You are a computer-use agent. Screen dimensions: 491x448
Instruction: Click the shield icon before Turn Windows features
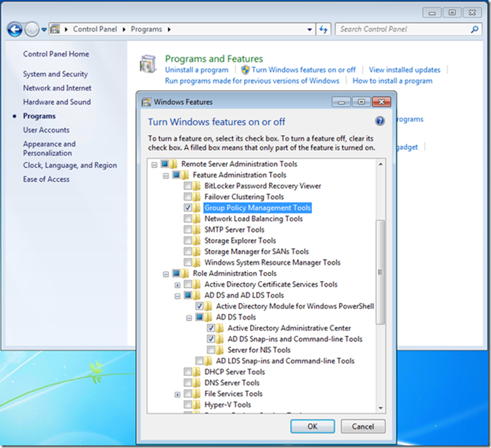(245, 70)
